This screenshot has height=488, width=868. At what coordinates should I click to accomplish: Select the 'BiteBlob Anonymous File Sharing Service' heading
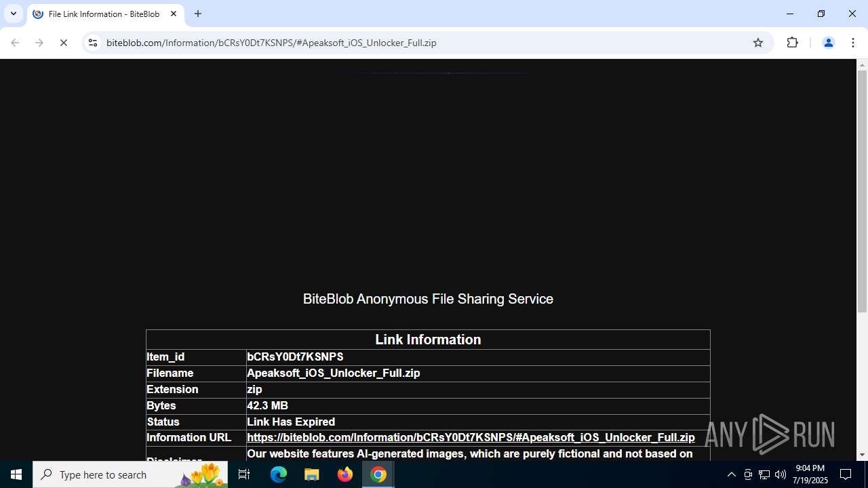[x=428, y=299]
